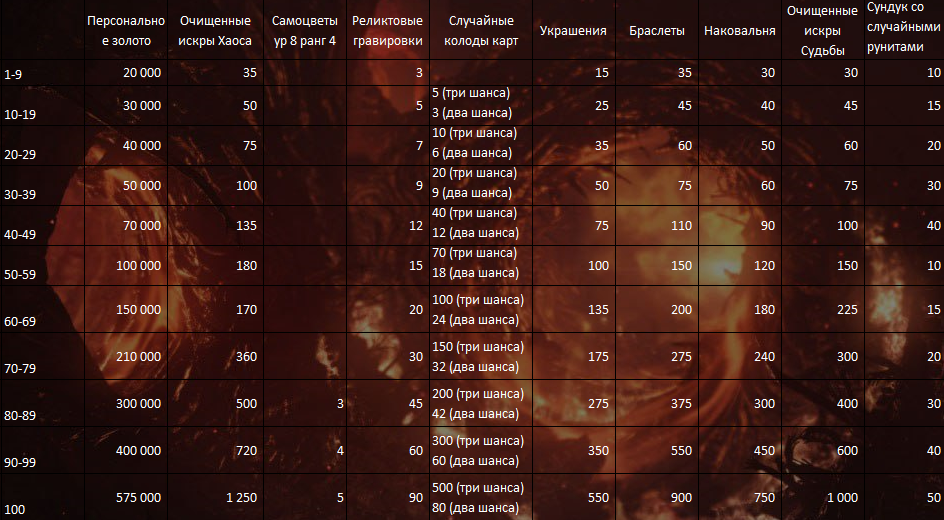This screenshot has width=944, height=520.
Task: Click the '18 (два шанса)' card deck entry
Action: point(475,273)
